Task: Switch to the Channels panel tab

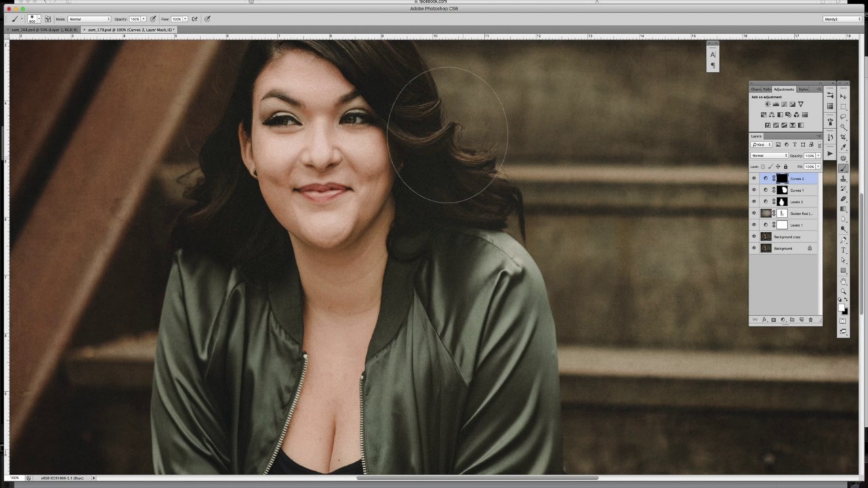Action: 756,89
